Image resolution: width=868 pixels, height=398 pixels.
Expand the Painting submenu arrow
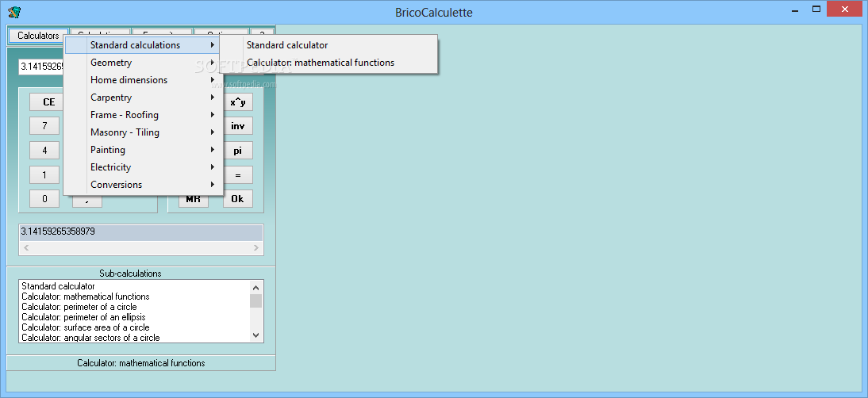coord(213,150)
